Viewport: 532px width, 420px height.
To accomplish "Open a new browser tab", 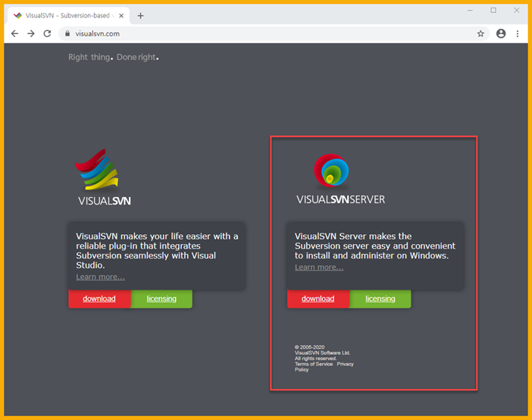I will click(140, 16).
